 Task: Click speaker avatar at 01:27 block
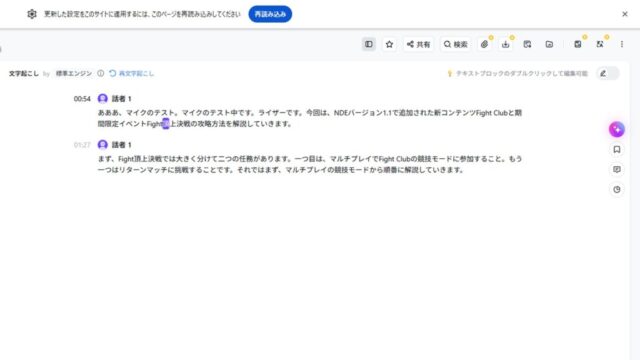tap(102, 144)
